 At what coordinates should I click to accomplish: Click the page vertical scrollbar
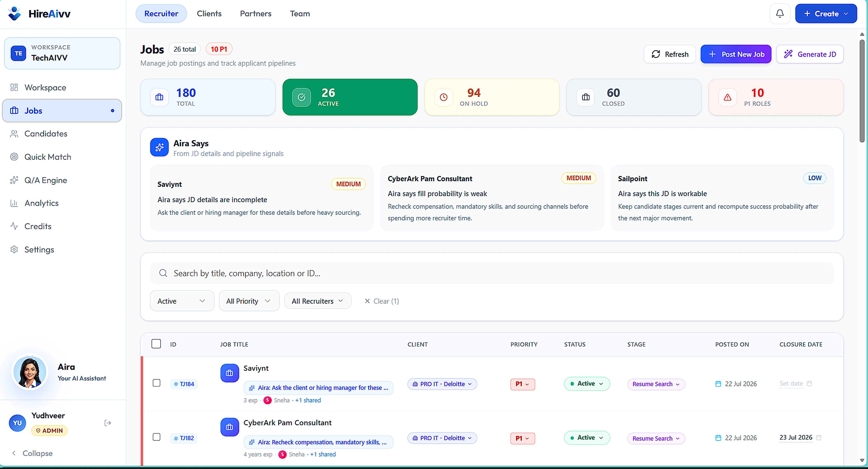tap(862, 91)
